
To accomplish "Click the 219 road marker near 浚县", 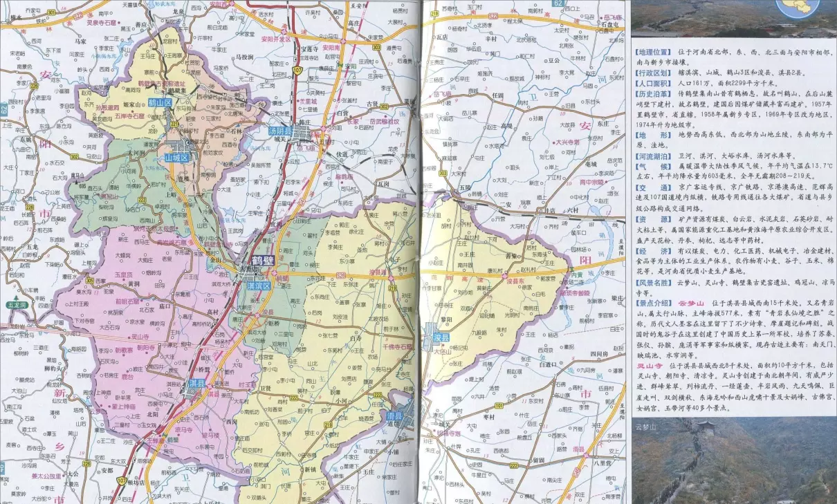I will coord(391,288).
